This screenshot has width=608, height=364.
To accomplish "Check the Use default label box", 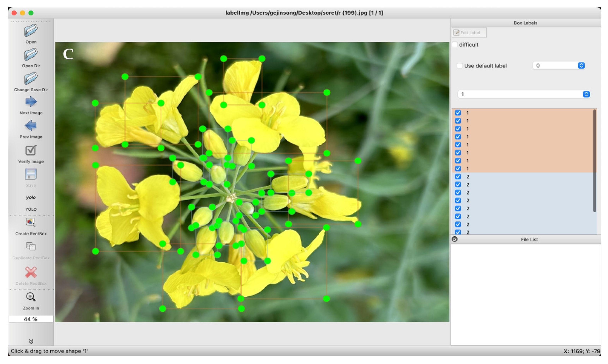I will click(x=460, y=66).
